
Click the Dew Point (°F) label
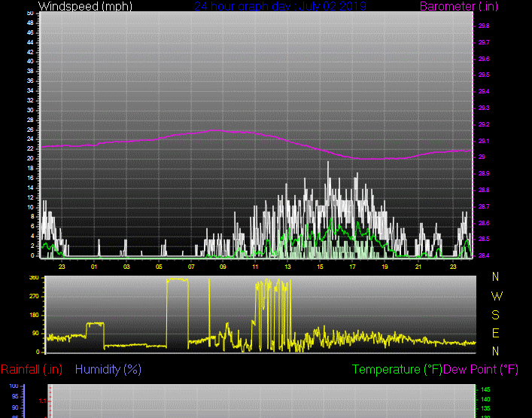[x=481, y=369]
